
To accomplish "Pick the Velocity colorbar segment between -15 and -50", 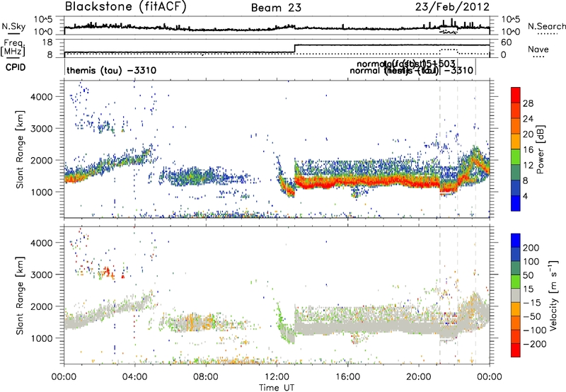I will [516, 309].
